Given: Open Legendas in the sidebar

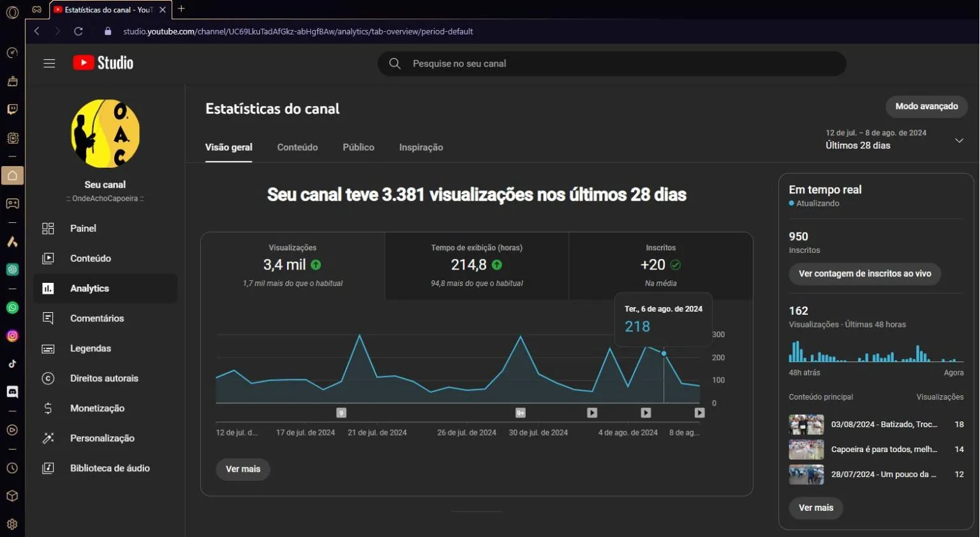Looking at the screenshot, I should pos(90,349).
